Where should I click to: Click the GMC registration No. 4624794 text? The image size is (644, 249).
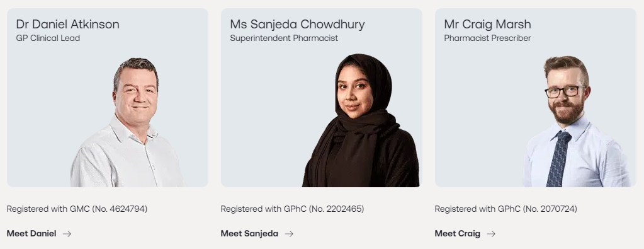(77, 209)
